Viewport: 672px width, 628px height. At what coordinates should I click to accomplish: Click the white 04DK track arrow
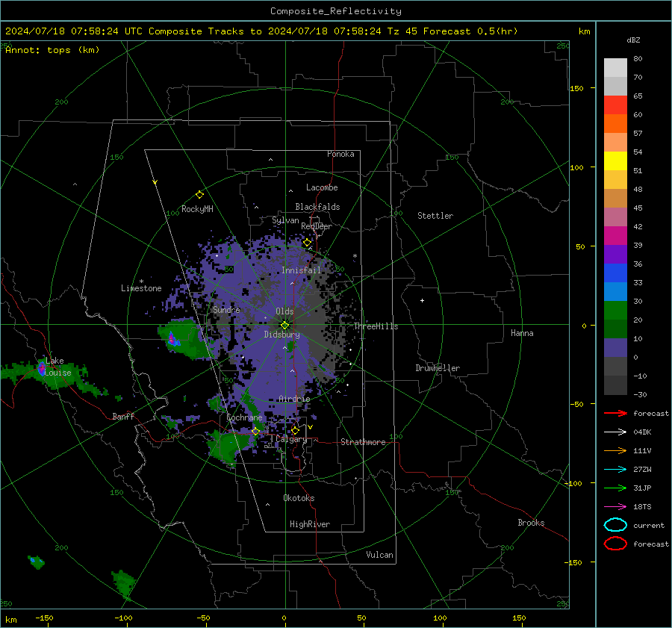(615, 432)
